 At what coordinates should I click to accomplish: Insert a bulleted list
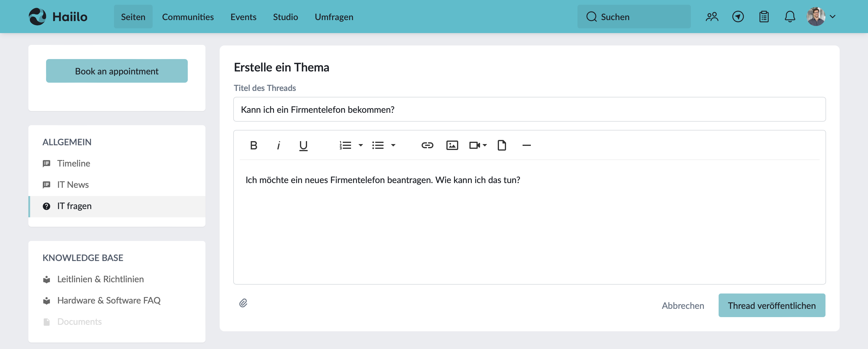coord(378,145)
